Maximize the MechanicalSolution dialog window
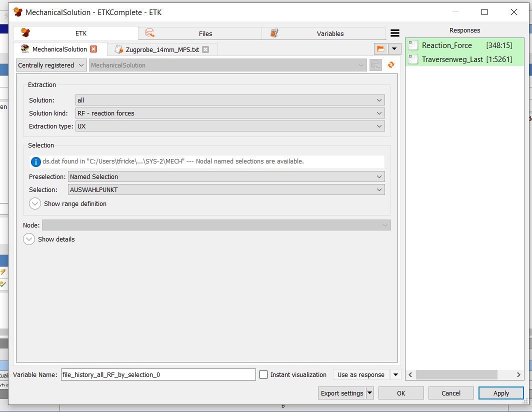This screenshot has width=532, height=412. pos(484,12)
